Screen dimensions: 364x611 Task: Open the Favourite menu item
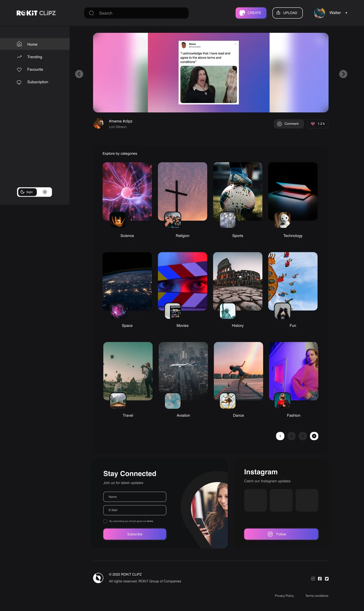[x=35, y=70]
